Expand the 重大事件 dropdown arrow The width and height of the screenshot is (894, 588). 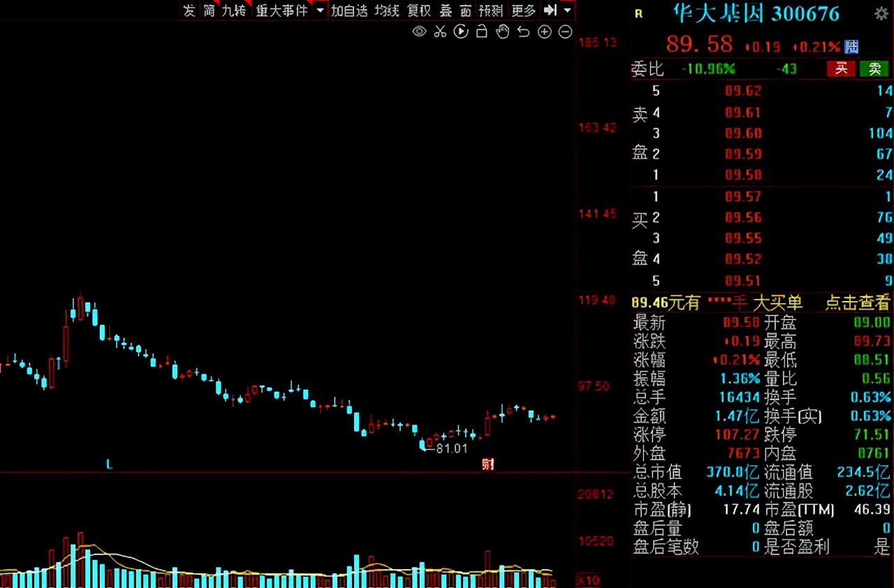click(x=320, y=10)
